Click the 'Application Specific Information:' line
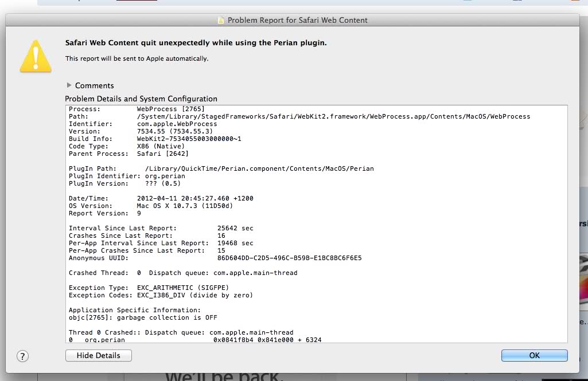The height and width of the screenshot is (381, 588). 135,310
